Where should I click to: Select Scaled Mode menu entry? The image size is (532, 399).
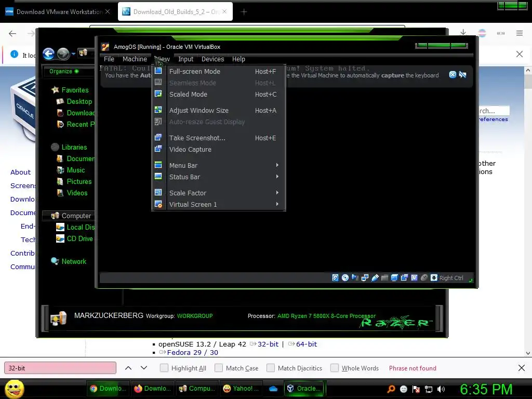(x=219, y=95)
